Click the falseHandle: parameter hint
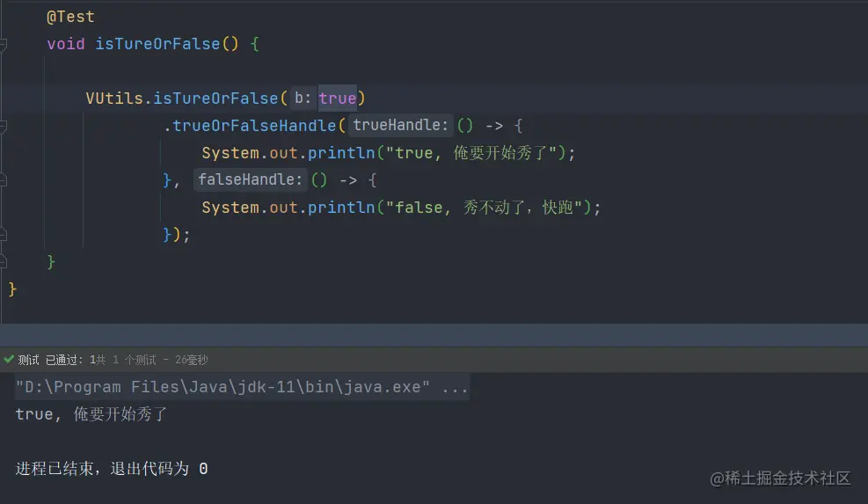Image resolution: width=868 pixels, height=504 pixels. pos(251,179)
